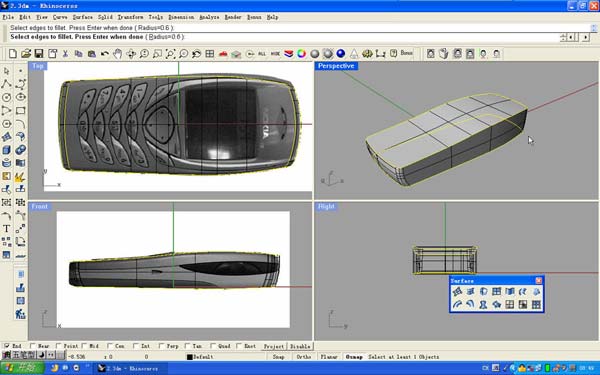Close the floating Surface toolbar
The height and width of the screenshot is (375, 600).
pos(538,280)
